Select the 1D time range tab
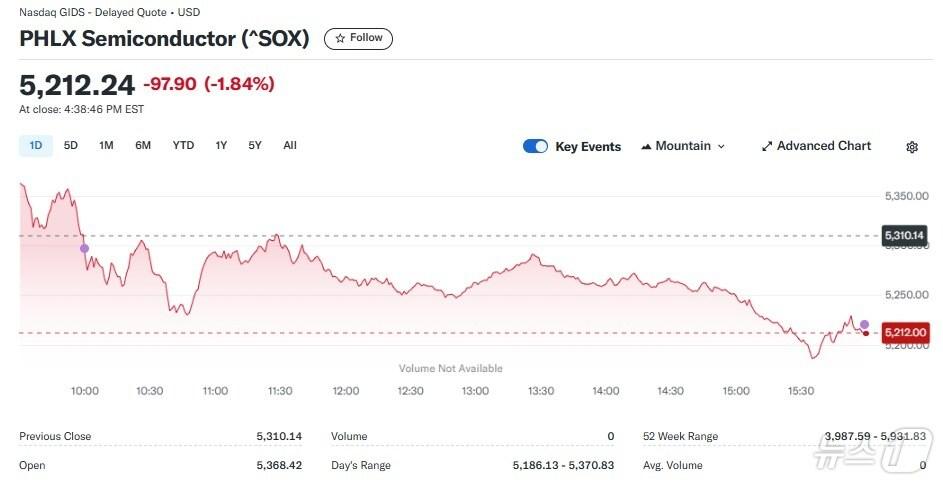This screenshot has width=943, height=485. click(36, 145)
